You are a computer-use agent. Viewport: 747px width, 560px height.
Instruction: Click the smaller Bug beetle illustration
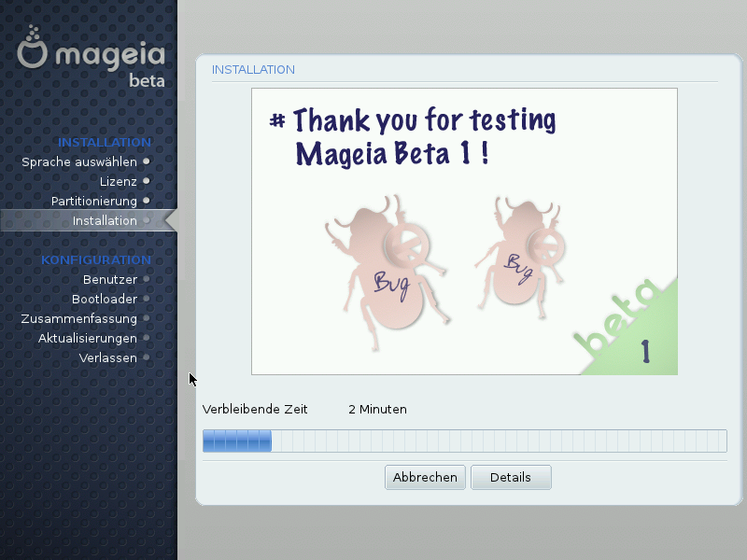point(520,258)
